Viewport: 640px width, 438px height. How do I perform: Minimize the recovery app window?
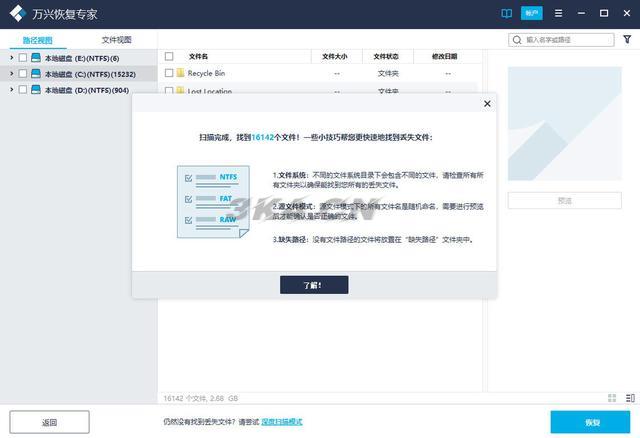(581, 13)
